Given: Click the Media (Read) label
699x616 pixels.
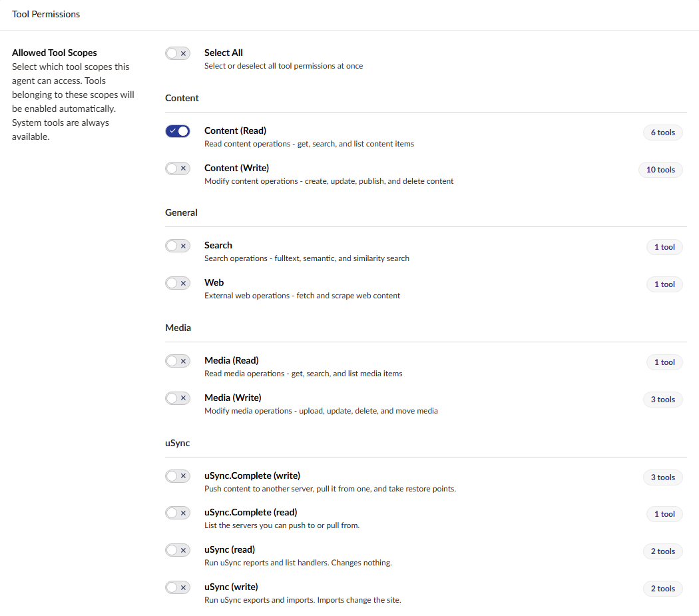Looking at the screenshot, I should point(232,360).
